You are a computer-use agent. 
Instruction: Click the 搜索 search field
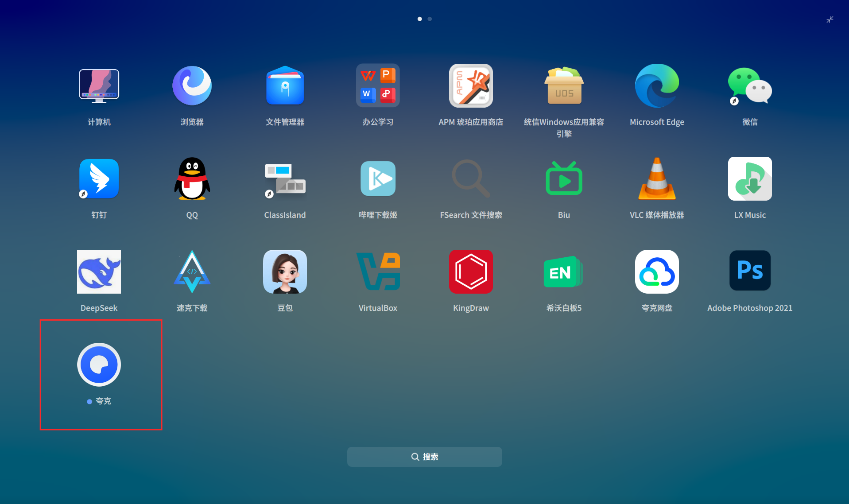click(424, 457)
